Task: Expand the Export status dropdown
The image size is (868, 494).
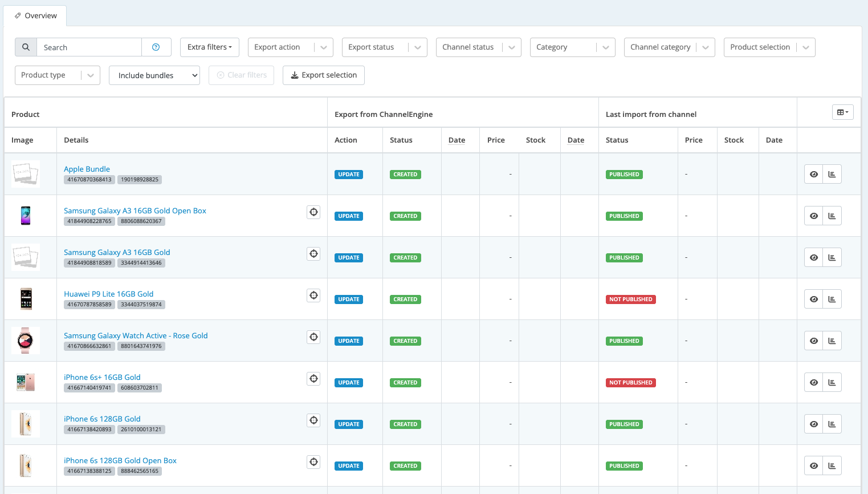Action: tap(385, 47)
